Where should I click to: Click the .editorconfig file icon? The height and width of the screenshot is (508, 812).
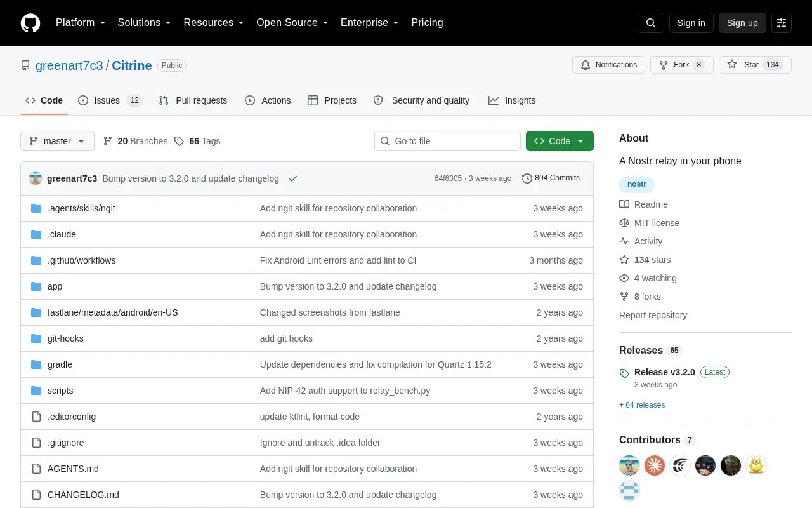(x=36, y=417)
